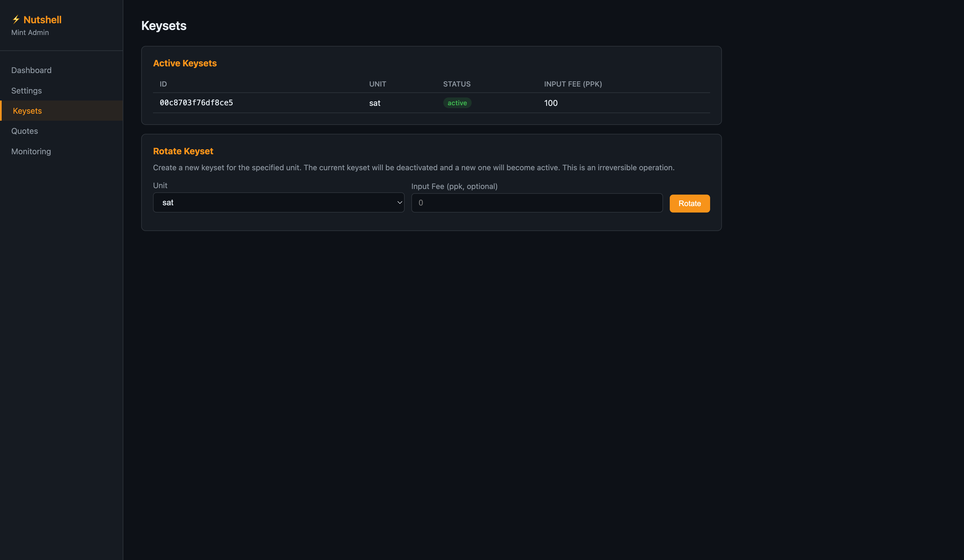
Task: Open the Monitoring sidebar page
Action: [31, 151]
